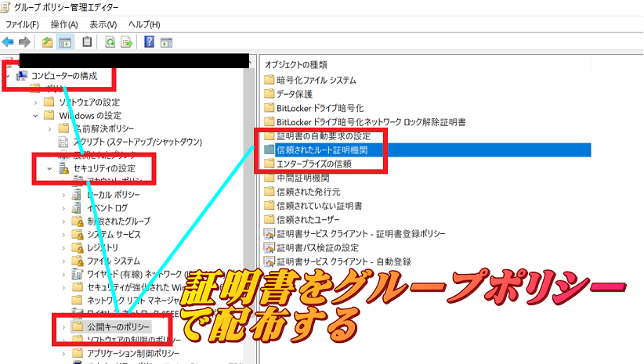The height and width of the screenshot is (364, 644).
Task: Select Windows の設定 tree node
Action: click(90, 115)
